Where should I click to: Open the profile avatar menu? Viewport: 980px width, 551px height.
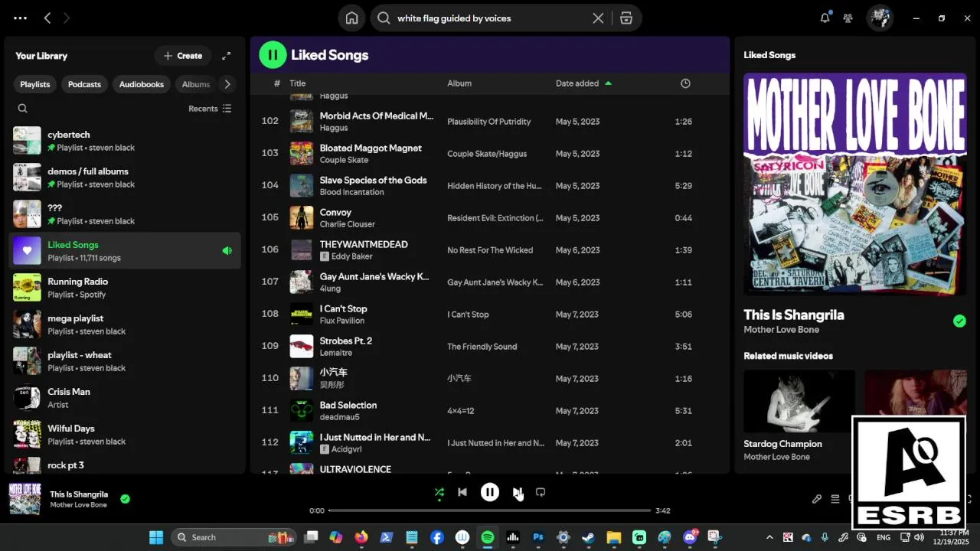880,18
